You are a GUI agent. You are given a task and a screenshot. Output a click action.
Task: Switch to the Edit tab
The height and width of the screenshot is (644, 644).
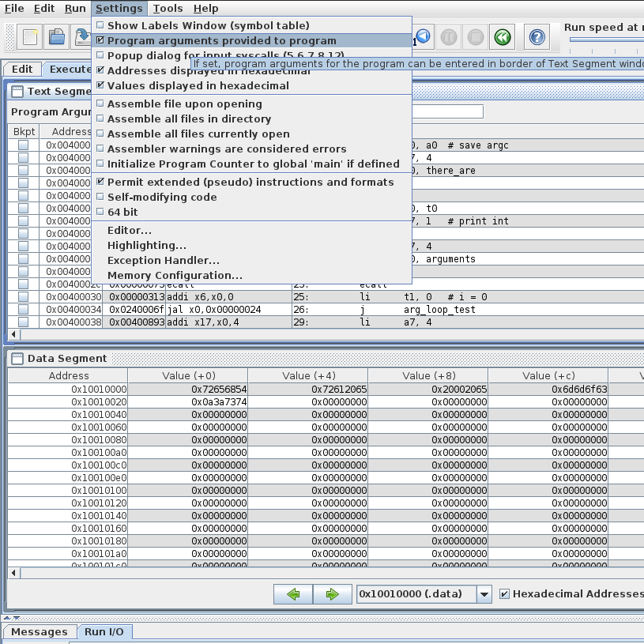tap(22, 69)
